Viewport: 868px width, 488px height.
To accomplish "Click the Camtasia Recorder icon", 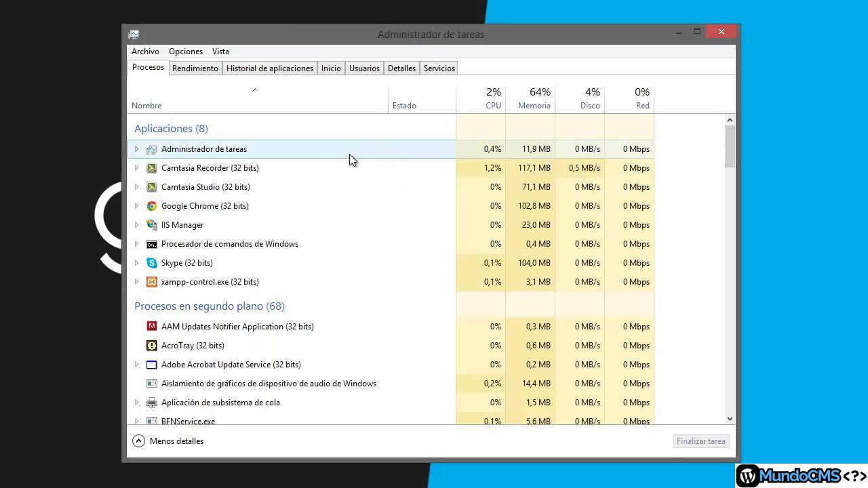I will point(152,168).
